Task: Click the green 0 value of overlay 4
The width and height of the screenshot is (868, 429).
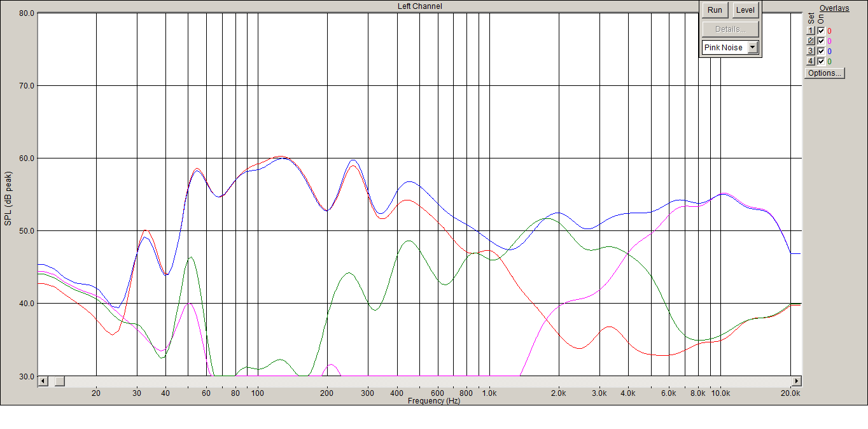Action: click(x=830, y=61)
